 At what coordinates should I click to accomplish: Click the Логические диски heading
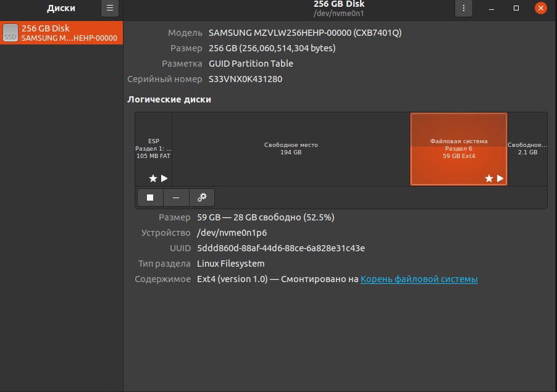[x=169, y=99]
